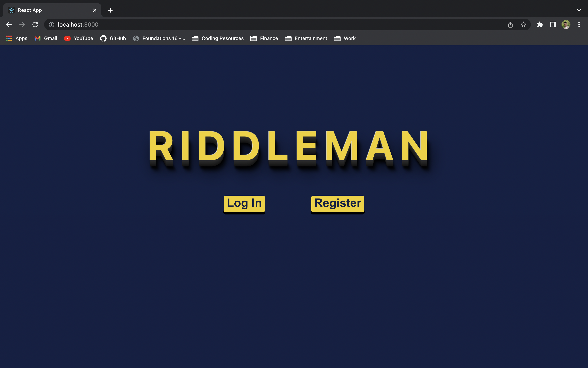Open the user profile avatar
588x368 pixels.
point(566,25)
